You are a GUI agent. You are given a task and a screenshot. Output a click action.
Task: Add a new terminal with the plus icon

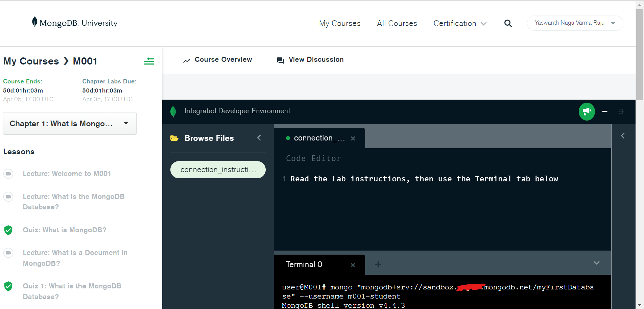378,264
